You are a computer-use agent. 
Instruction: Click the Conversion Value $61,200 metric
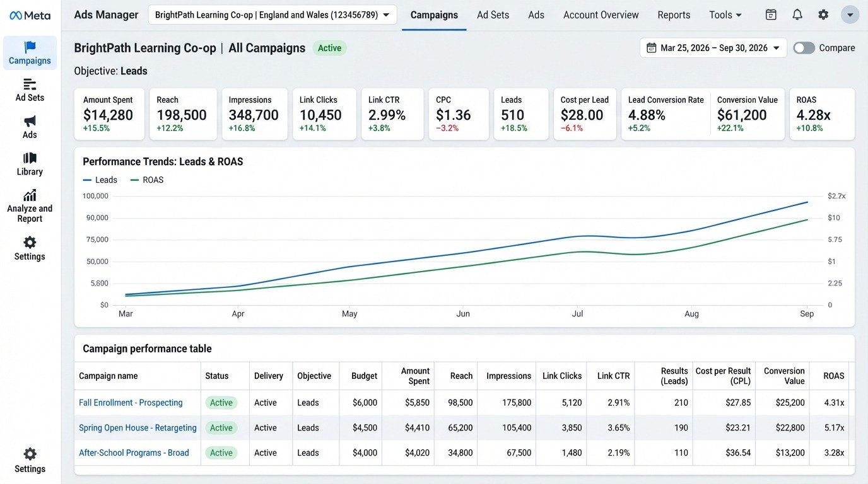[747, 114]
